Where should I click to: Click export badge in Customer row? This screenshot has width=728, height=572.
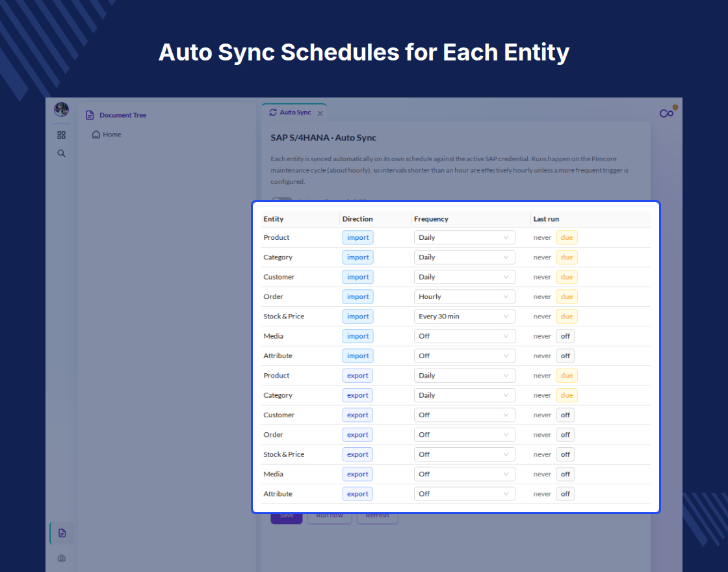pos(357,415)
